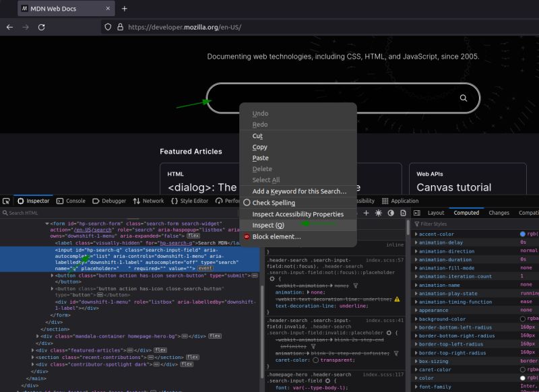
Task: Select the input#hp-search-q node row
Action: pos(130,259)
